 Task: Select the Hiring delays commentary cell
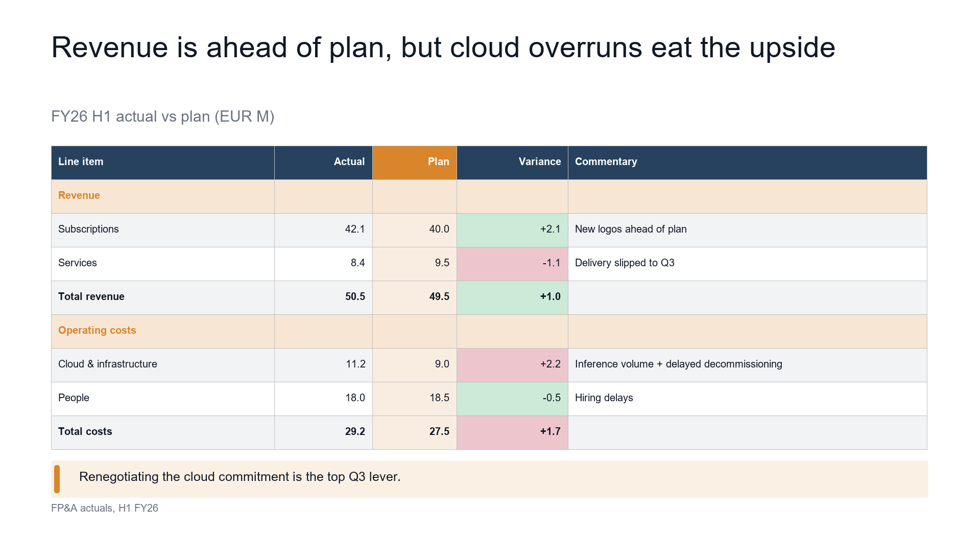point(748,399)
